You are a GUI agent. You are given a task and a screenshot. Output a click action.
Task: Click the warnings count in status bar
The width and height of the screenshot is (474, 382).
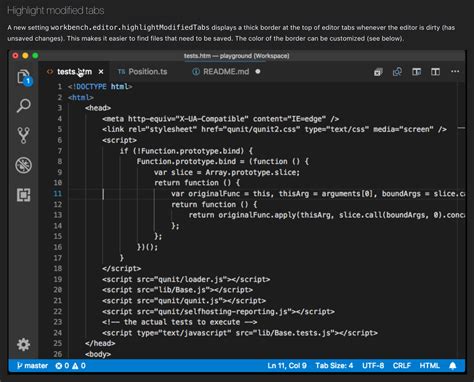[x=79, y=366]
